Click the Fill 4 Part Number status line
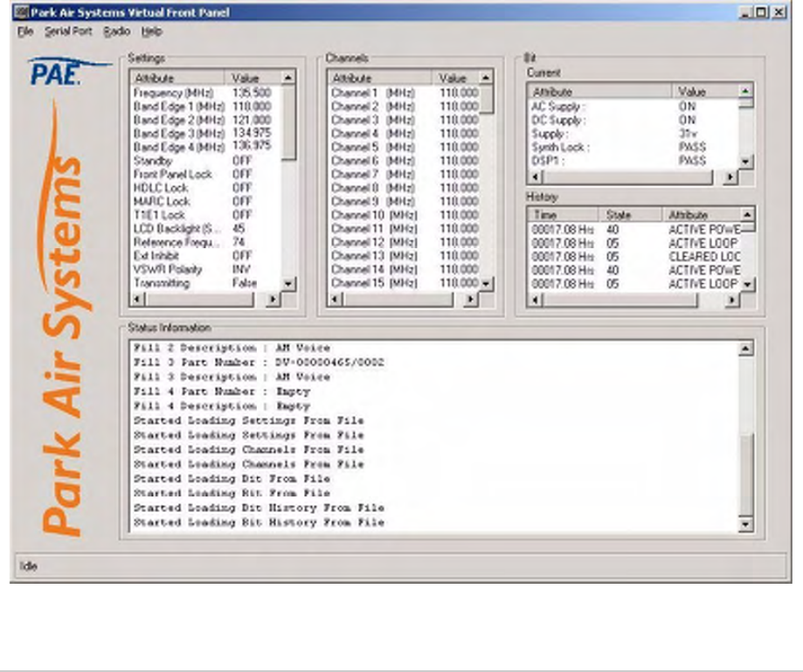 click(222, 391)
